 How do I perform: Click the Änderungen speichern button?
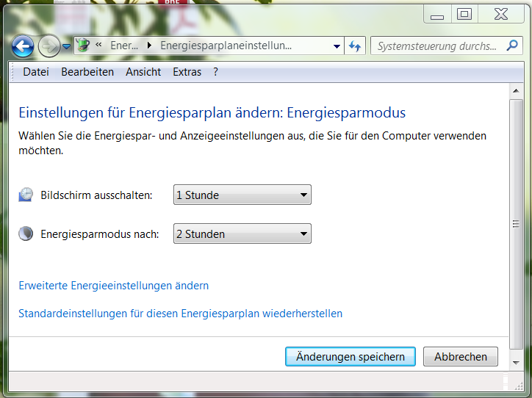350,357
